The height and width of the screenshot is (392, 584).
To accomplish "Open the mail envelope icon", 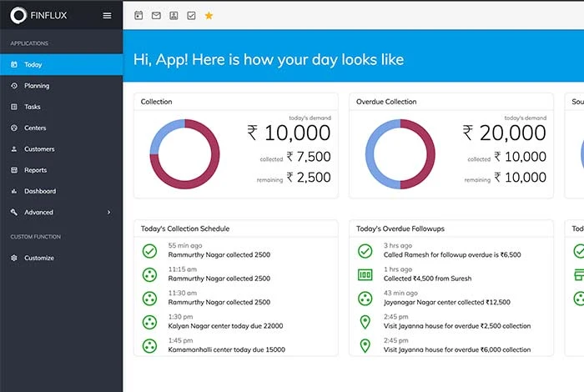I will tap(156, 15).
